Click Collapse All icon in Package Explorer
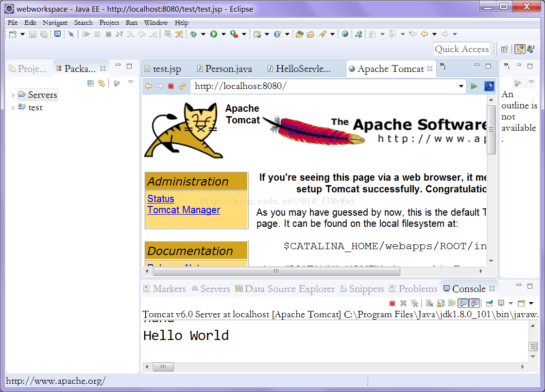Image resolution: width=545 pixels, height=392 pixels. [x=90, y=84]
